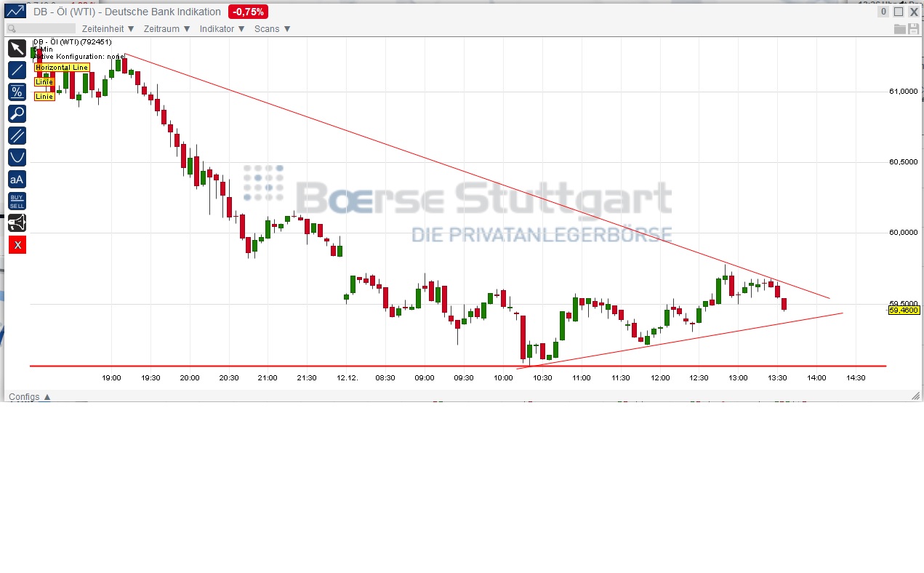
Task: Open the magnifier zoom tool
Action: tap(16, 113)
